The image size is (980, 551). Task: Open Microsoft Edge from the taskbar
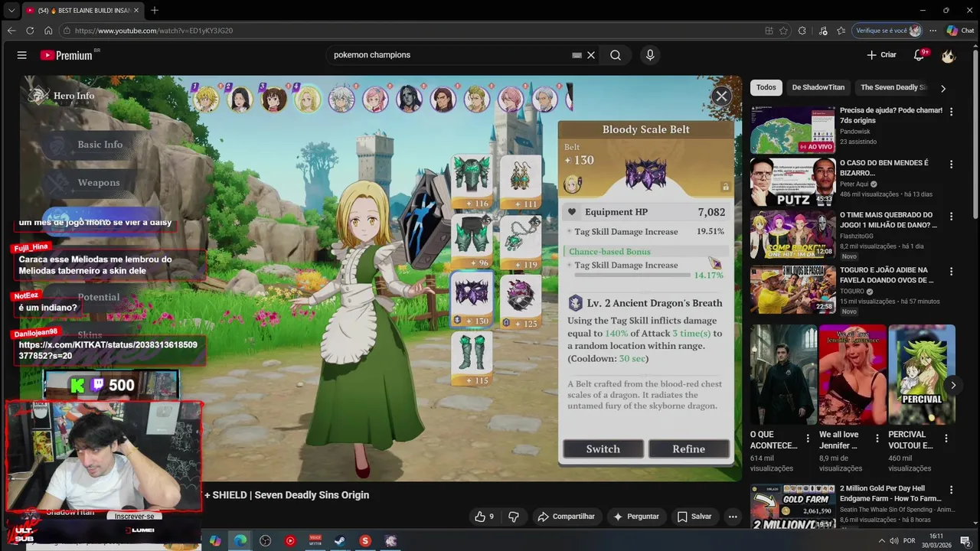coord(240,541)
